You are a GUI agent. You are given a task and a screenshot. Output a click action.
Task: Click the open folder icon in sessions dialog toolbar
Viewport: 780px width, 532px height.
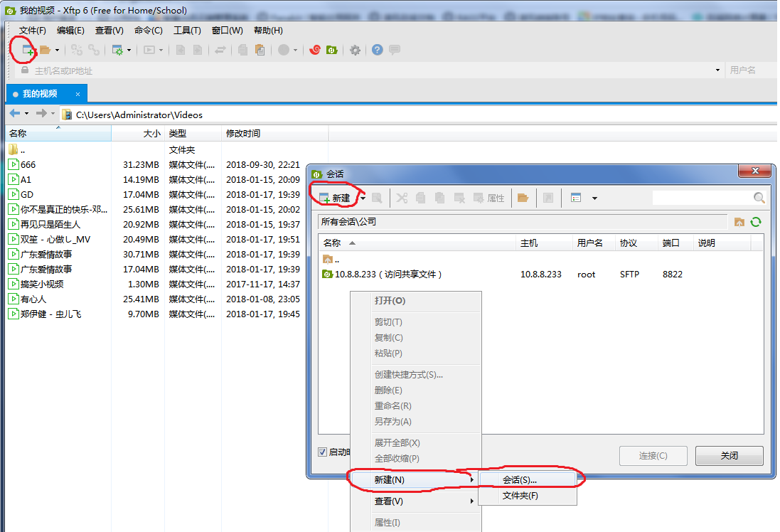click(523, 198)
